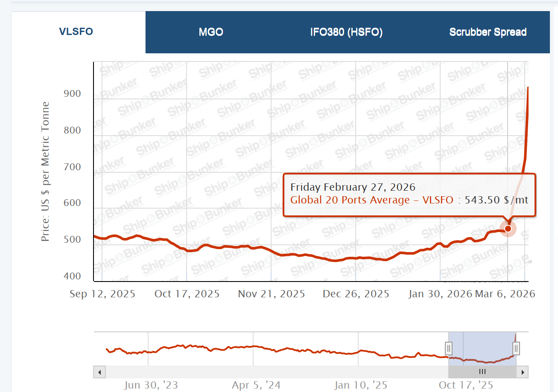The width and height of the screenshot is (558, 392).
Task: Grab the navigator right range handle
Action: [516, 348]
